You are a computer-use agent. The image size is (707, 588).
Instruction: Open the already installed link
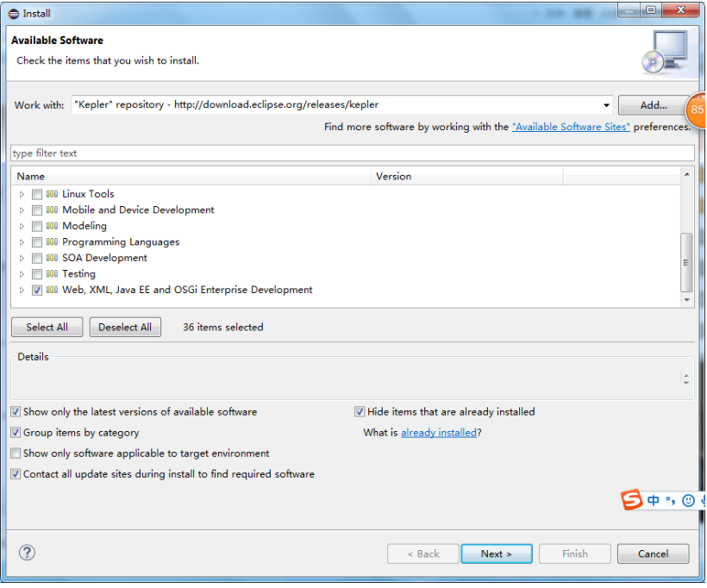pyautogui.click(x=439, y=433)
